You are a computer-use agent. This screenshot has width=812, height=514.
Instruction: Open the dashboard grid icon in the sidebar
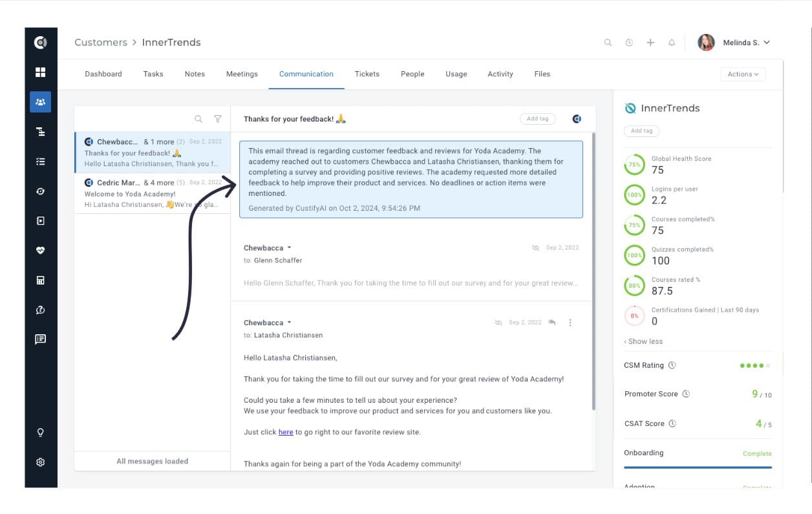[x=40, y=72]
